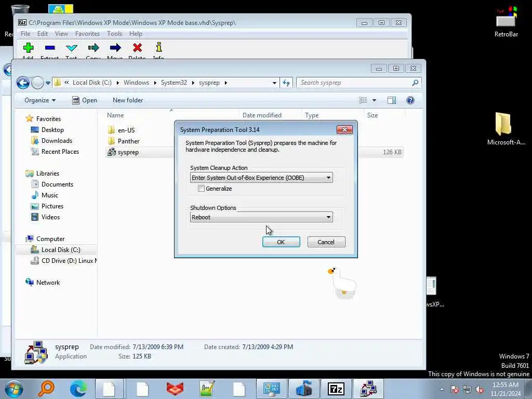Click the Windows breadcrumb in address bar
This screenshot has height=399, width=532.
pos(137,83)
